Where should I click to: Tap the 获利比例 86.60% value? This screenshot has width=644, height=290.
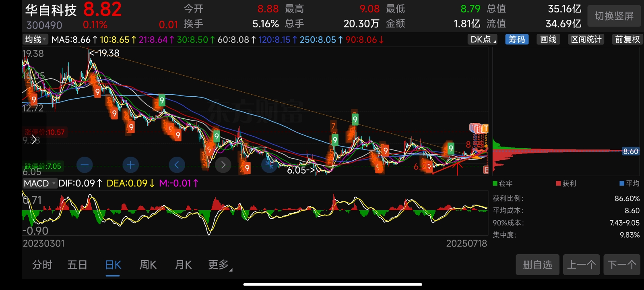coord(627,199)
